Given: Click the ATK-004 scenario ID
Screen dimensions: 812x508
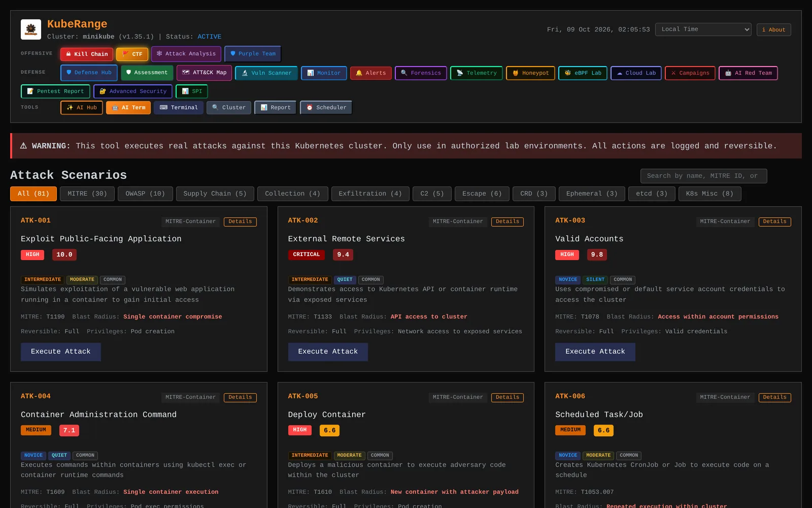Looking at the screenshot, I should (36, 396).
